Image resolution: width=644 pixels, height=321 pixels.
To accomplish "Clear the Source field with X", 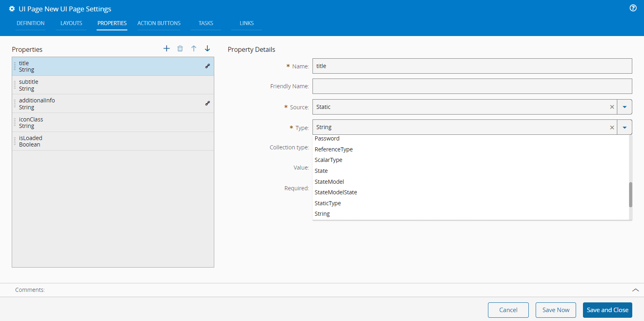I will tap(612, 107).
